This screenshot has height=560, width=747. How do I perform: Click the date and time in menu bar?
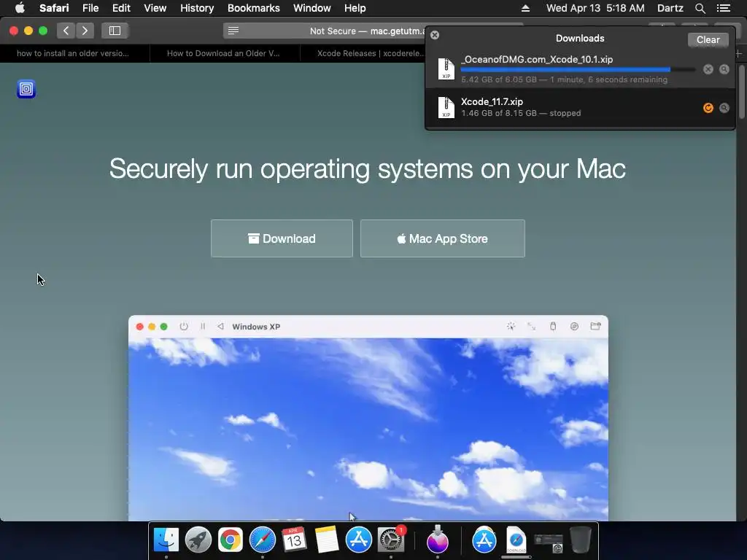point(595,8)
